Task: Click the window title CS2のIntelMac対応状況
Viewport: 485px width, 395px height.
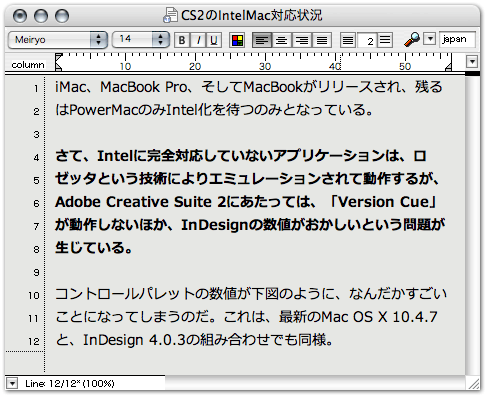Action: [252, 15]
